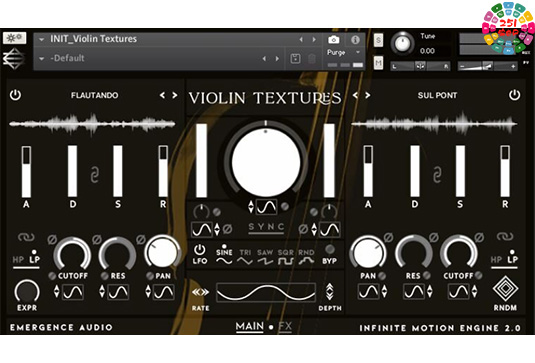The height and width of the screenshot is (363, 535).
Task: Change left CUTOFF modulation waveform stepper
Action: (57, 292)
